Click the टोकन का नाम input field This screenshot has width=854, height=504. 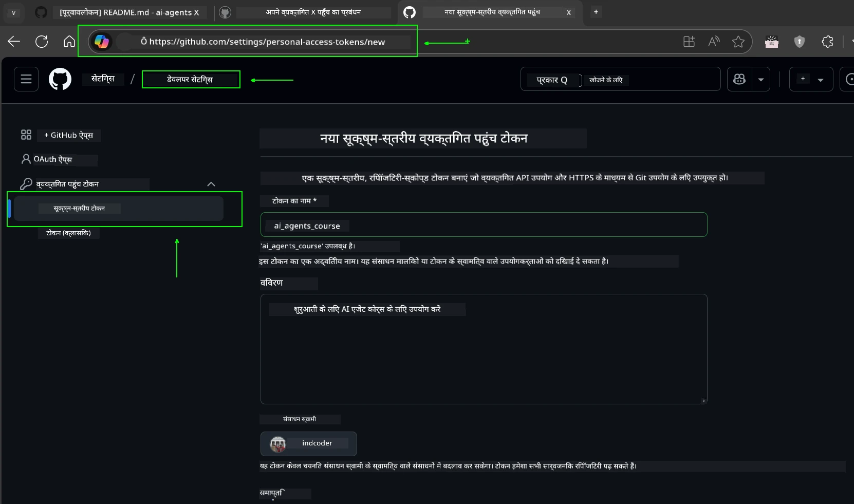click(484, 225)
